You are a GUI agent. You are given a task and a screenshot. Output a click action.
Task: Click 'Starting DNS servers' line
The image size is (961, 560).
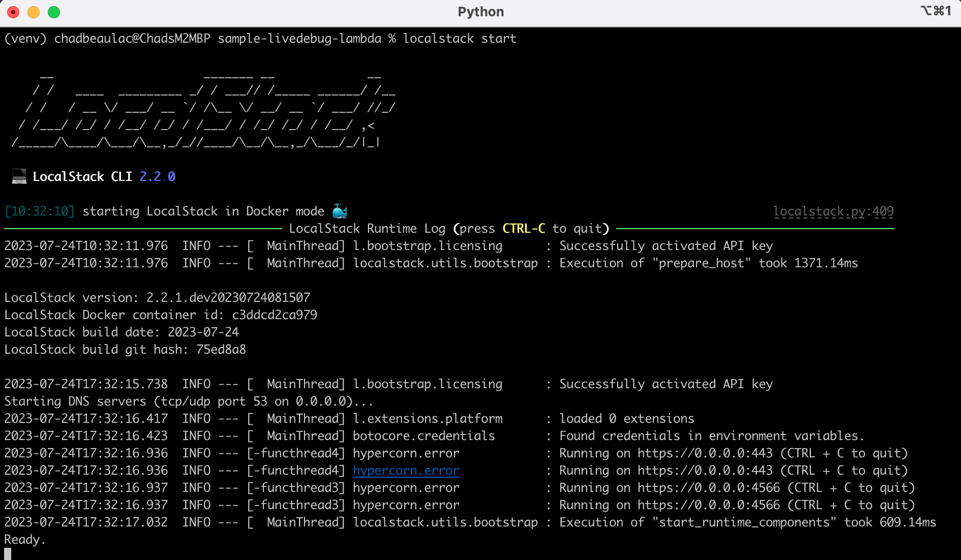(189, 401)
